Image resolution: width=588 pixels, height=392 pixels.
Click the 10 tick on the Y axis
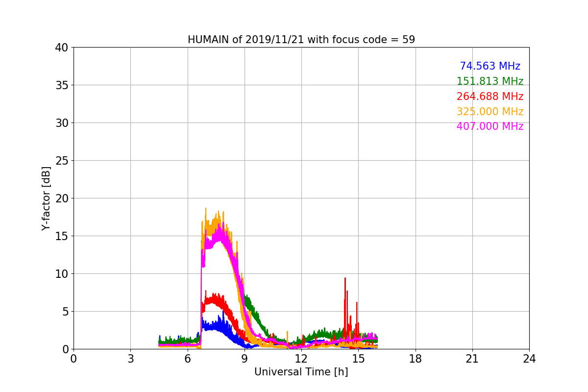[x=62, y=274]
